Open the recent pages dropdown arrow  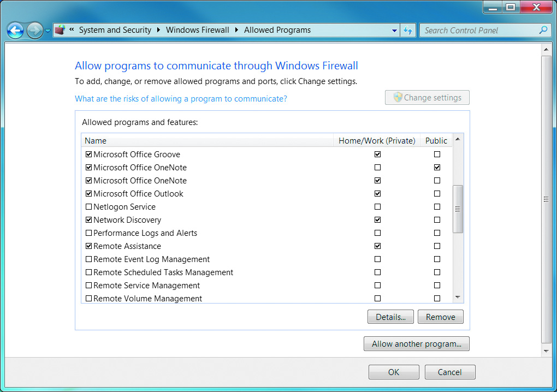(x=48, y=31)
